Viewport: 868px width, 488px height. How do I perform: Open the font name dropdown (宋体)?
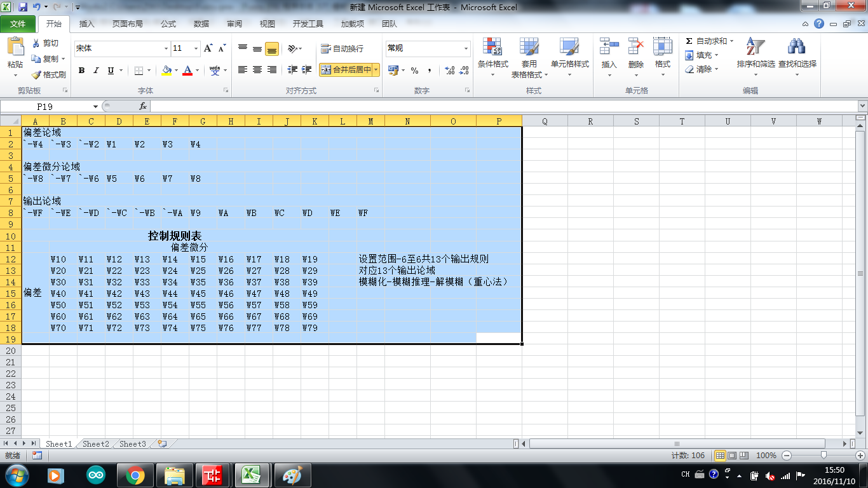click(166, 49)
